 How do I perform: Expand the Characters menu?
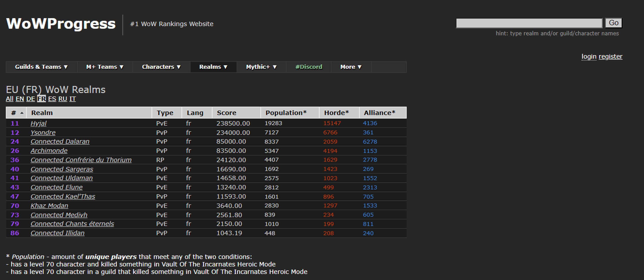coord(161,67)
